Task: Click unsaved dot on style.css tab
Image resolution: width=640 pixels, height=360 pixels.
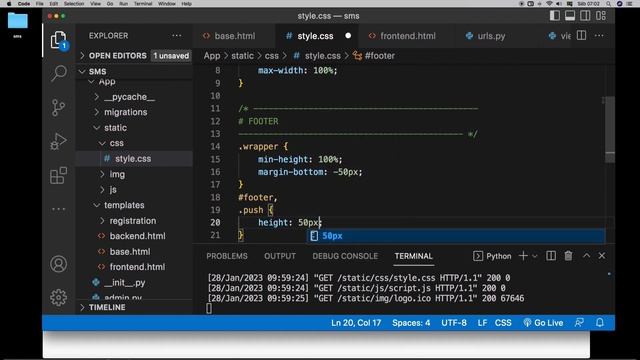Action: point(348,36)
